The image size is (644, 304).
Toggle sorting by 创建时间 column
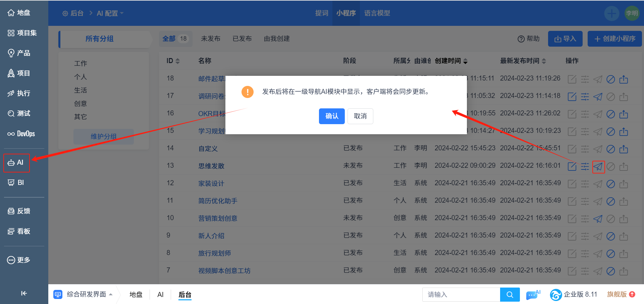coord(451,61)
